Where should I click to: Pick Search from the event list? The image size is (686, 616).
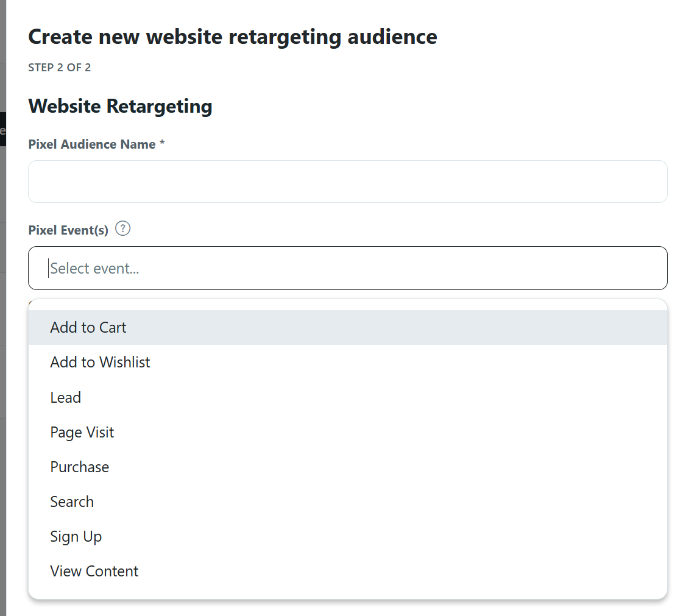tap(348, 502)
